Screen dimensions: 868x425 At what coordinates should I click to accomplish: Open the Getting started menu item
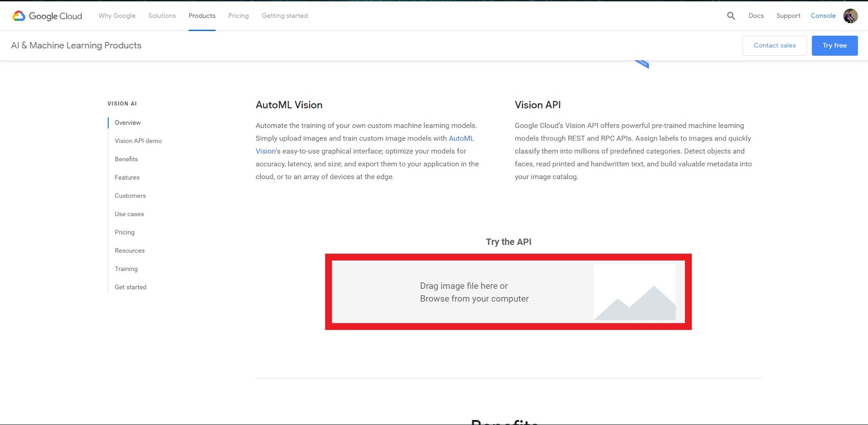click(x=285, y=16)
